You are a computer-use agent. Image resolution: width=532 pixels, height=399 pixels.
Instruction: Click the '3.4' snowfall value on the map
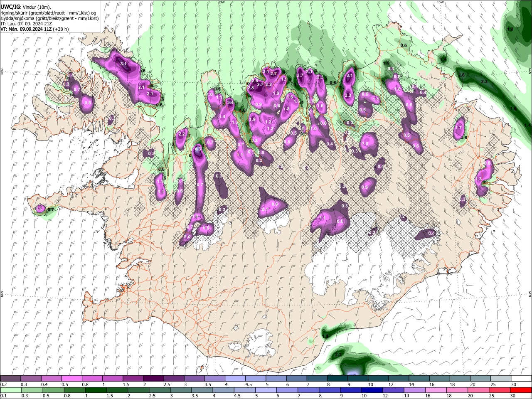click(230, 102)
